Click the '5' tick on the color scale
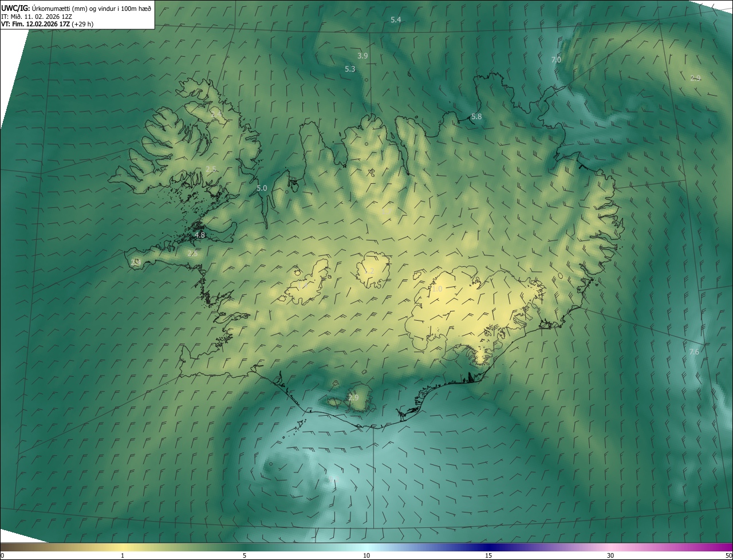 [x=245, y=555]
